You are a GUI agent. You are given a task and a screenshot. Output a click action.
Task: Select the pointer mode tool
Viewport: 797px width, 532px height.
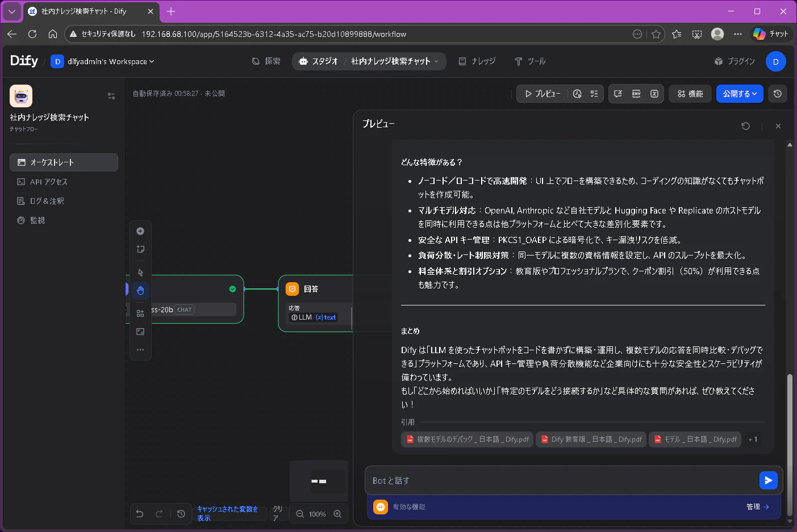(140, 273)
